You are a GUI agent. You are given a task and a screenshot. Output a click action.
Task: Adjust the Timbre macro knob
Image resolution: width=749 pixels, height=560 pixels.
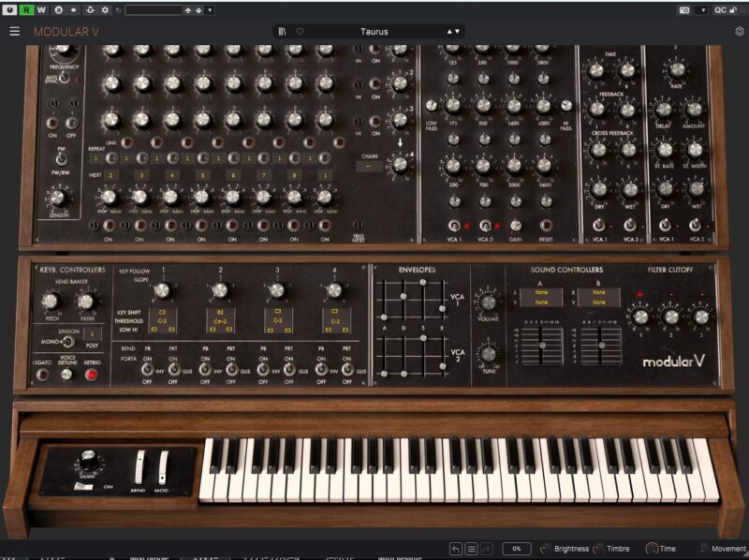[597, 549]
